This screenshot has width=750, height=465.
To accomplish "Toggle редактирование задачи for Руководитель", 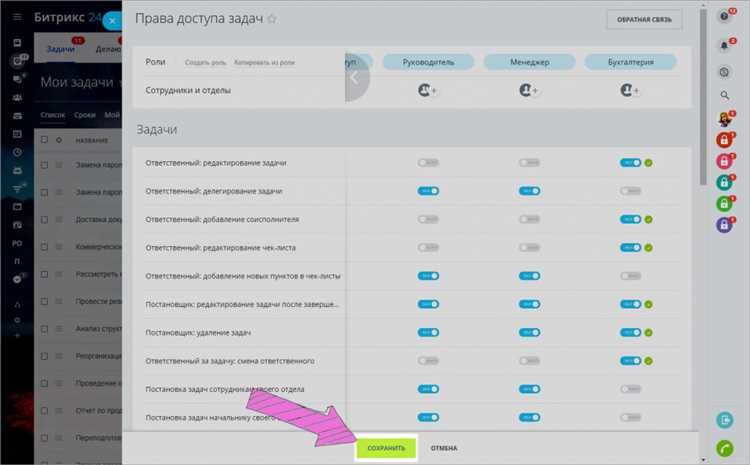I will [428, 163].
